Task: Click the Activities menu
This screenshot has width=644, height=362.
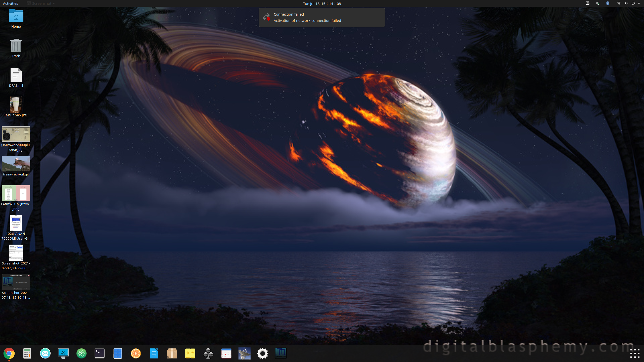Action: [11, 4]
